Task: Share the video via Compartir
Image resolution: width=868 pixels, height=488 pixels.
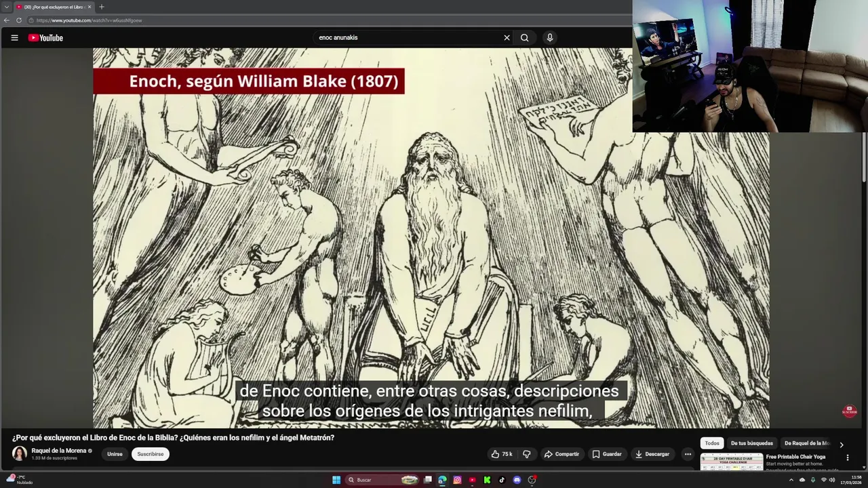Action: click(x=561, y=454)
